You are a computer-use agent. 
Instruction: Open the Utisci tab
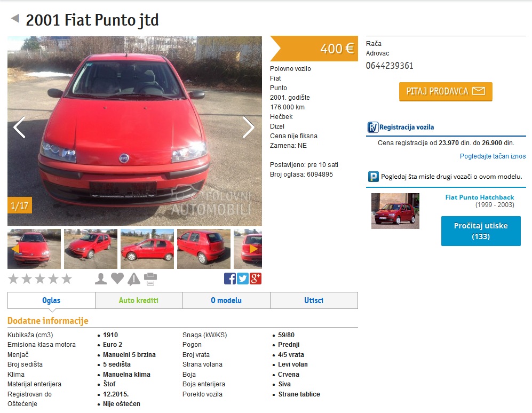(x=314, y=300)
